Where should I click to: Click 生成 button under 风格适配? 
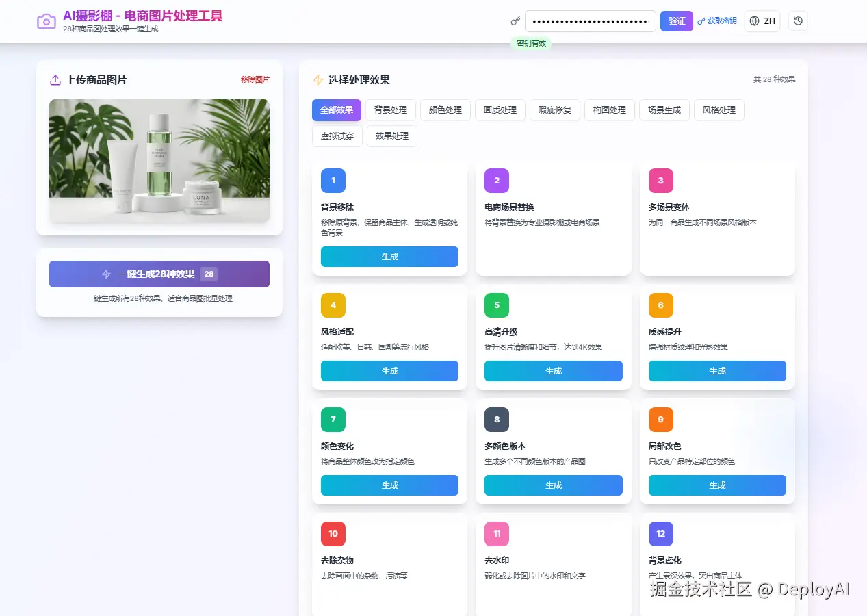390,371
